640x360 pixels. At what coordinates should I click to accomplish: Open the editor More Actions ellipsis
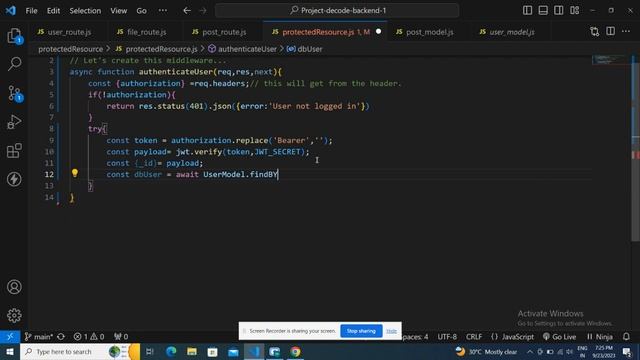click(x=626, y=31)
